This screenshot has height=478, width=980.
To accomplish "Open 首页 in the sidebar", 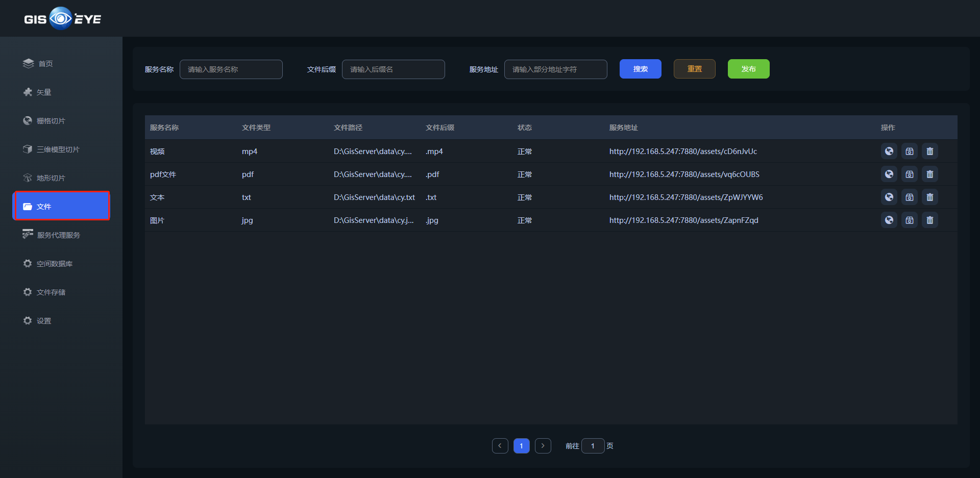I will point(61,63).
